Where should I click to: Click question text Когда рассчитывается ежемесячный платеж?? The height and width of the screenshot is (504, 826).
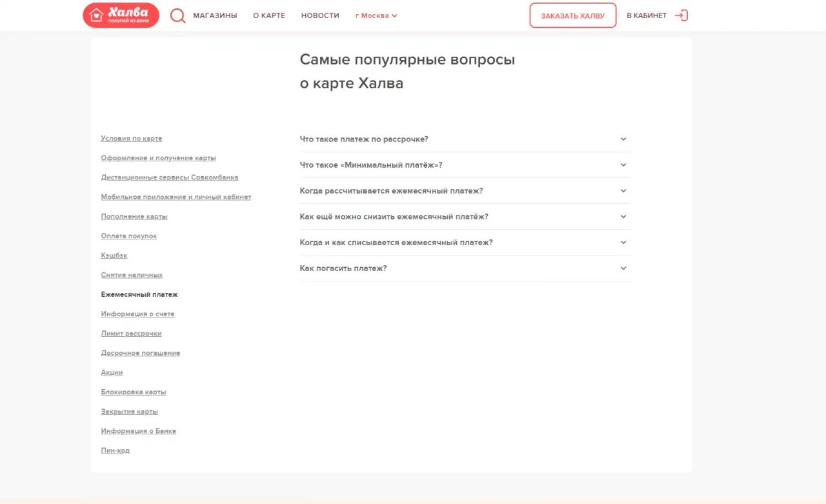pyautogui.click(x=391, y=191)
